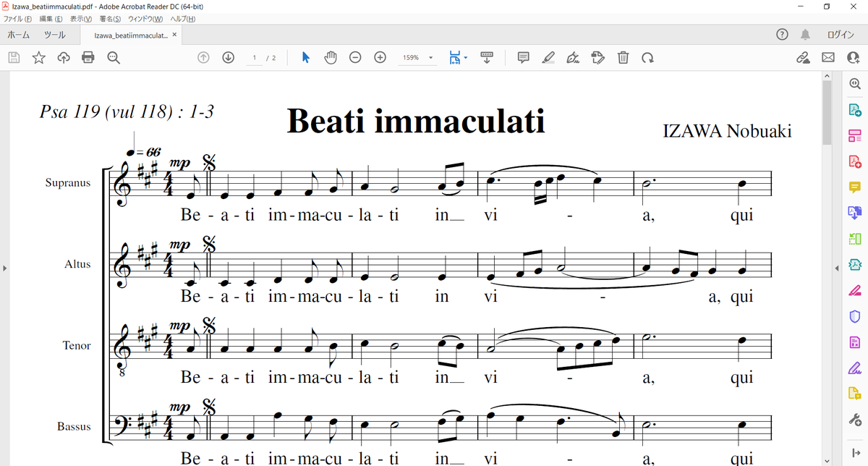Open the Fill & Sign tool in right pane
Viewport: 868px width, 466px height.
[854, 368]
